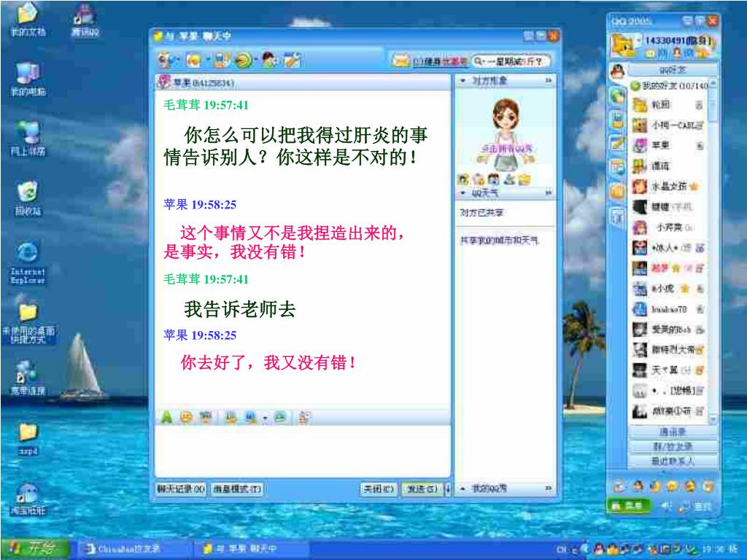Screen dimensions: 747x560
Task: Open the 群/校友录 section
Action: pyautogui.click(x=673, y=447)
